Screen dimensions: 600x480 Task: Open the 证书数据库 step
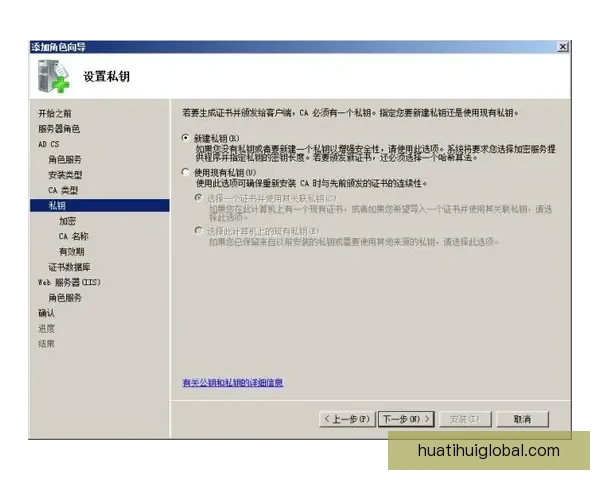click(69, 267)
